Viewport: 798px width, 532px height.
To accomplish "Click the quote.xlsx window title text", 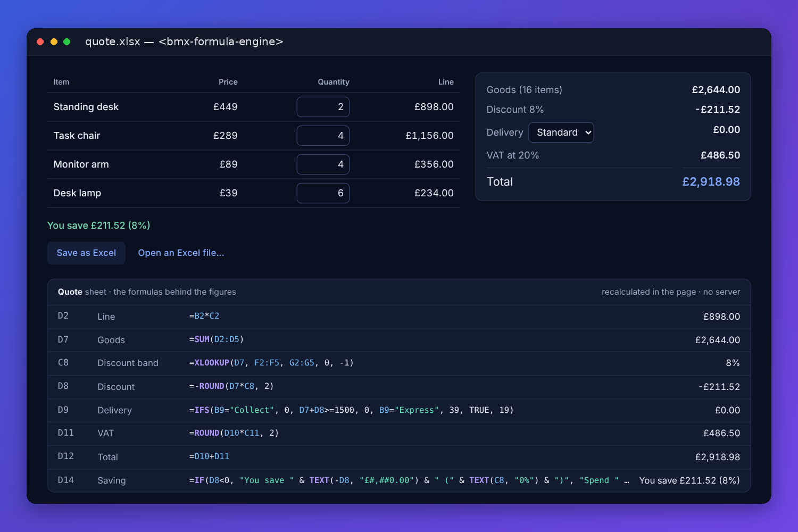I will 184,41.
